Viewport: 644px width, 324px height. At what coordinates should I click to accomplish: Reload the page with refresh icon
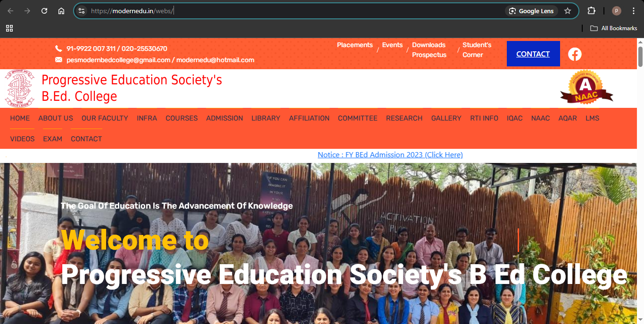44,11
